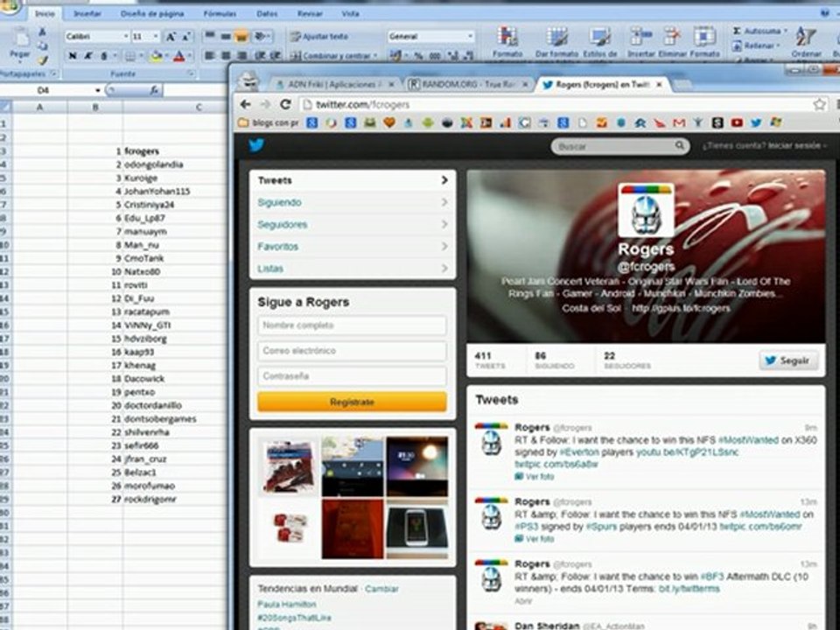The width and height of the screenshot is (840, 630).
Task: Switch to the Revisar ribbon tab
Action: (x=310, y=13)
